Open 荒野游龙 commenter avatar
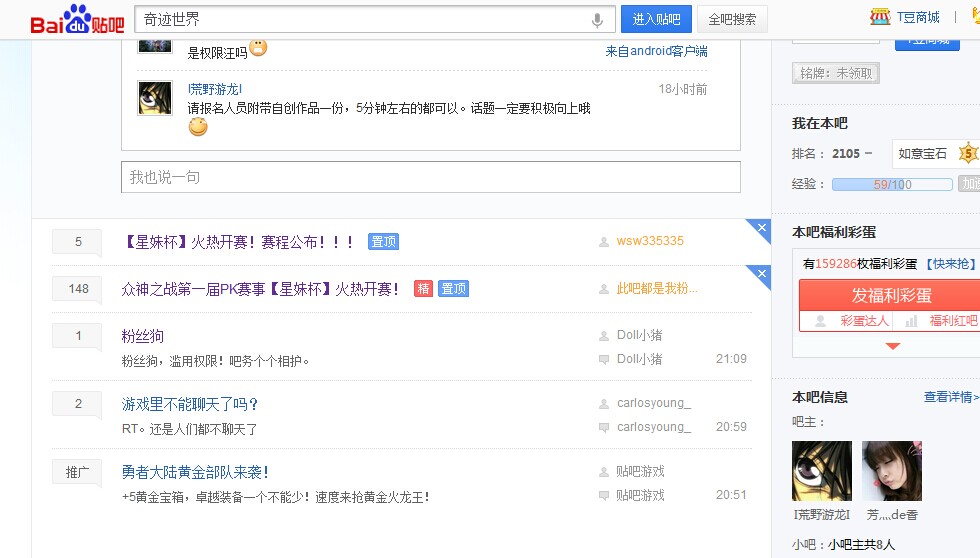980x558 pixels. (x=155, y=98)
